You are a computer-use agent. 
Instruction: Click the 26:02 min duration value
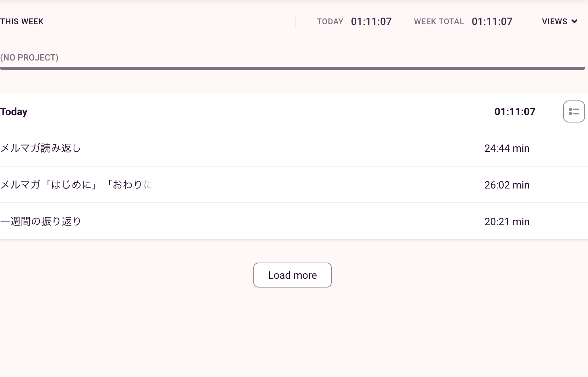coord(507,185)
